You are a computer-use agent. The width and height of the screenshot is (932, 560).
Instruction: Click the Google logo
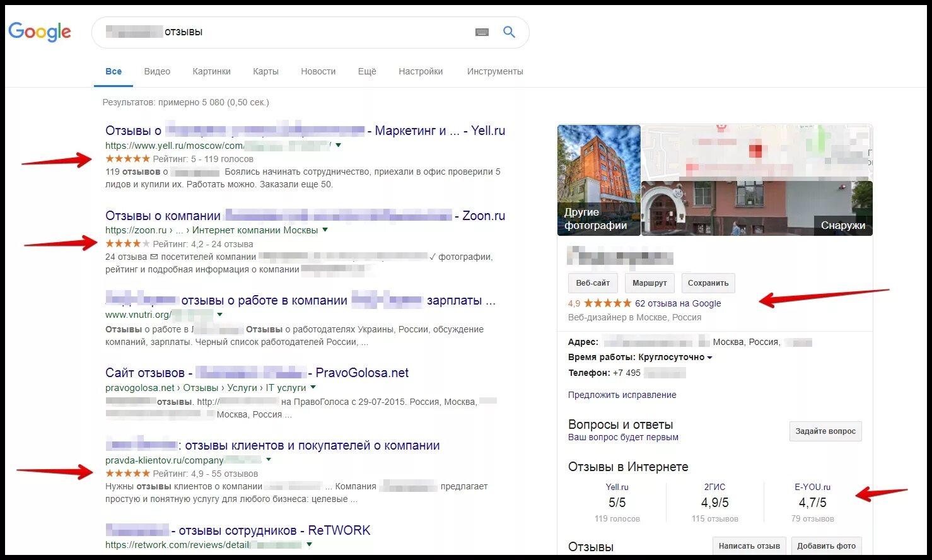tap(40, 32)
